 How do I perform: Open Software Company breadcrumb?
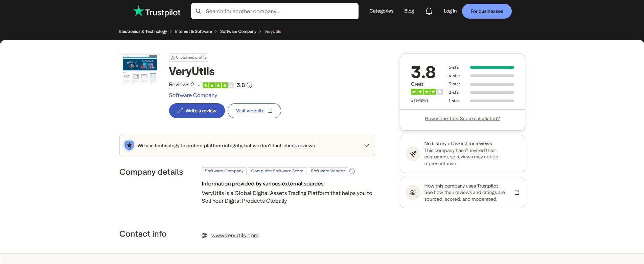click(x=238, y=31)
